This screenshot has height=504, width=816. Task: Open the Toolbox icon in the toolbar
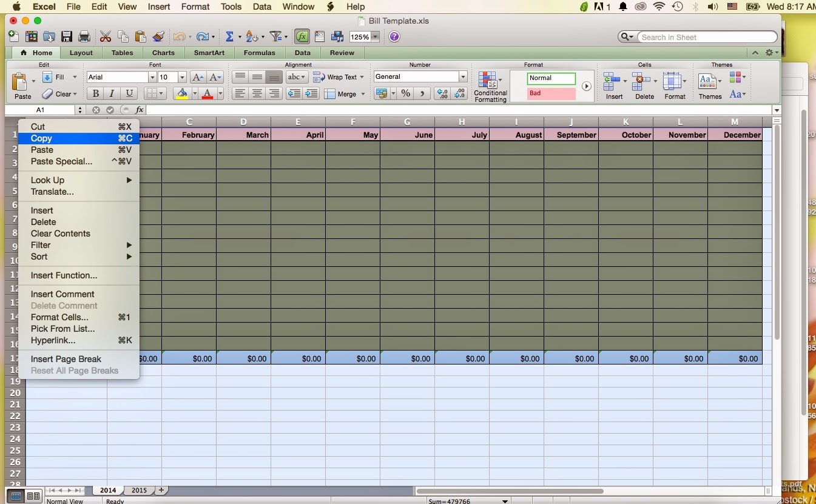(x=320, y=37)
